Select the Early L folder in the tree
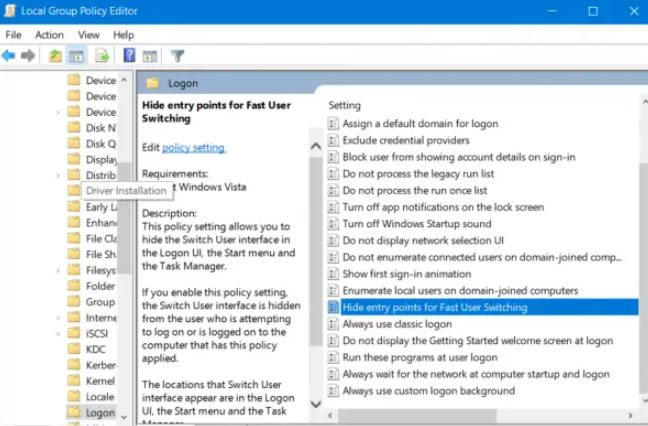Image resolution: width=648 pixels, height=426 pixels. (101, 207)
